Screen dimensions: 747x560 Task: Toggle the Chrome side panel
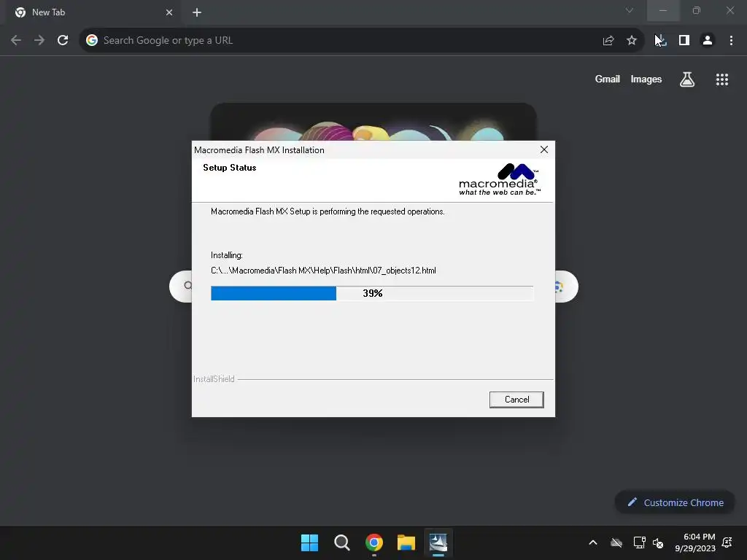[684, 41]
